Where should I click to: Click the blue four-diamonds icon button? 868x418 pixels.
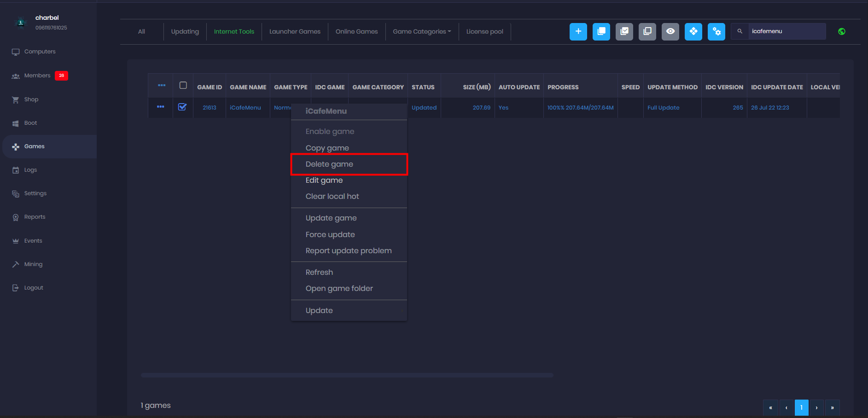pyautogui.click(x=693, y=31)
